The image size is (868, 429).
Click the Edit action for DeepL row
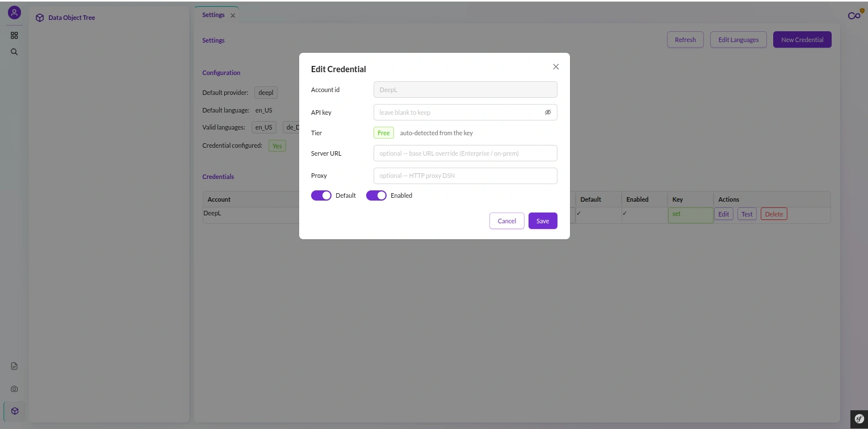(724, 214)
